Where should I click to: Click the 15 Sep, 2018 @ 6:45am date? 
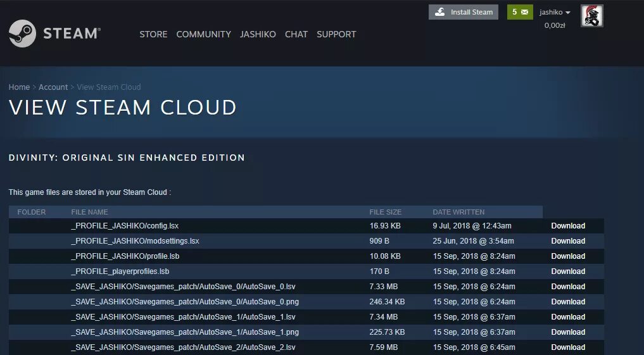[474, 347]
